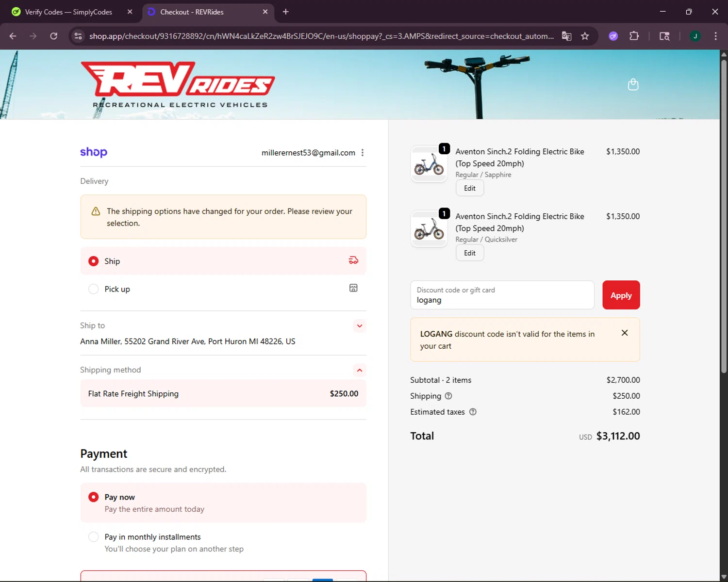Viewport: 728px width, 582px height.
Task: Expand the Ship to address section
Action: [360, 326]
